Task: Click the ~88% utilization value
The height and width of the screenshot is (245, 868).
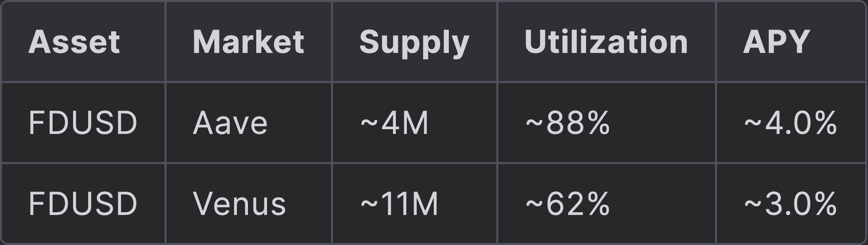Action: (567, 123)
